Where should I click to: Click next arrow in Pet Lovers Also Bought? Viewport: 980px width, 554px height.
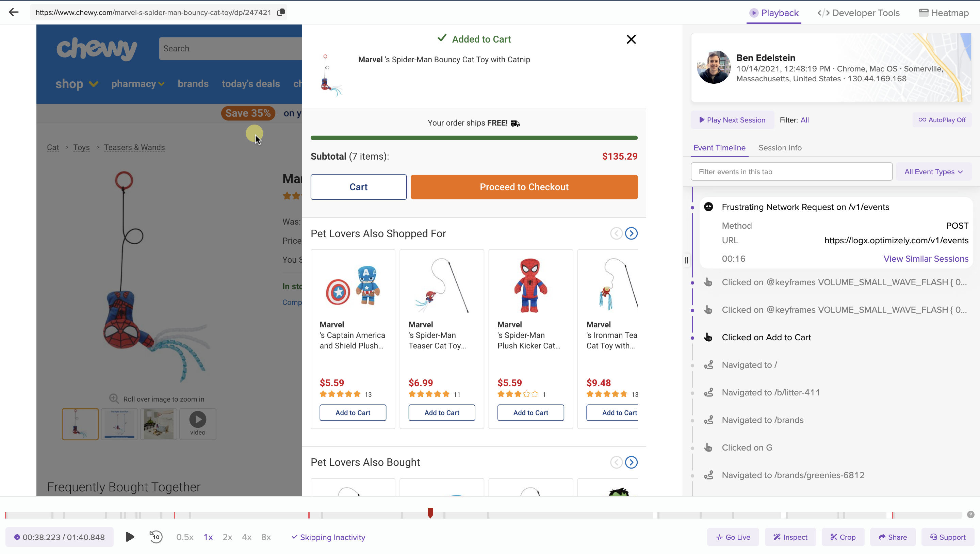[x=631, y=462]
